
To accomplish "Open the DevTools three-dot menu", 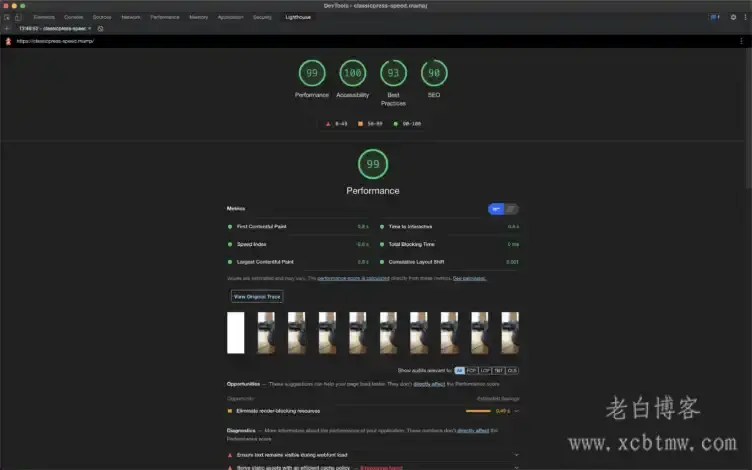I will (x=745, y=17).
